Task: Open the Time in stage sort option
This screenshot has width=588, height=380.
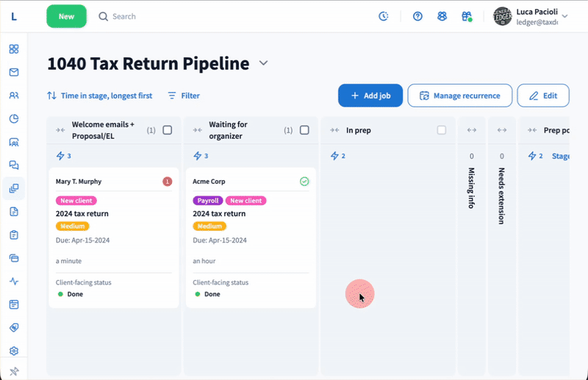Action: click(100, 96)
